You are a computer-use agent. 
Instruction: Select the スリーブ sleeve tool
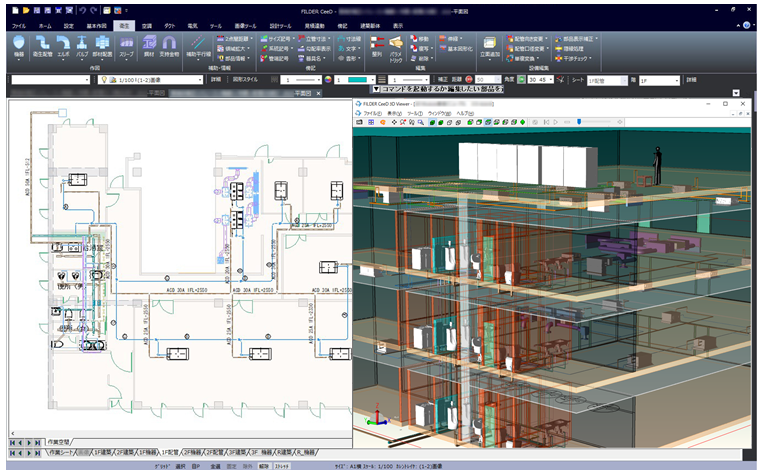[x=127, y=46]
